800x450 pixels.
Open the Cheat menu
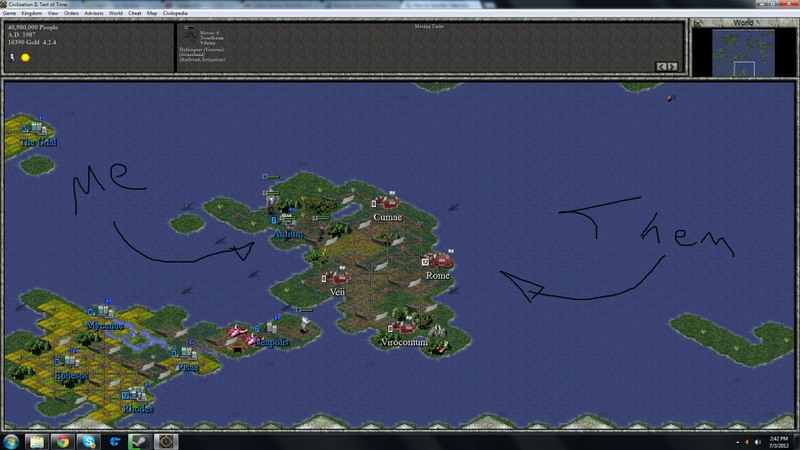click(135, 13)
